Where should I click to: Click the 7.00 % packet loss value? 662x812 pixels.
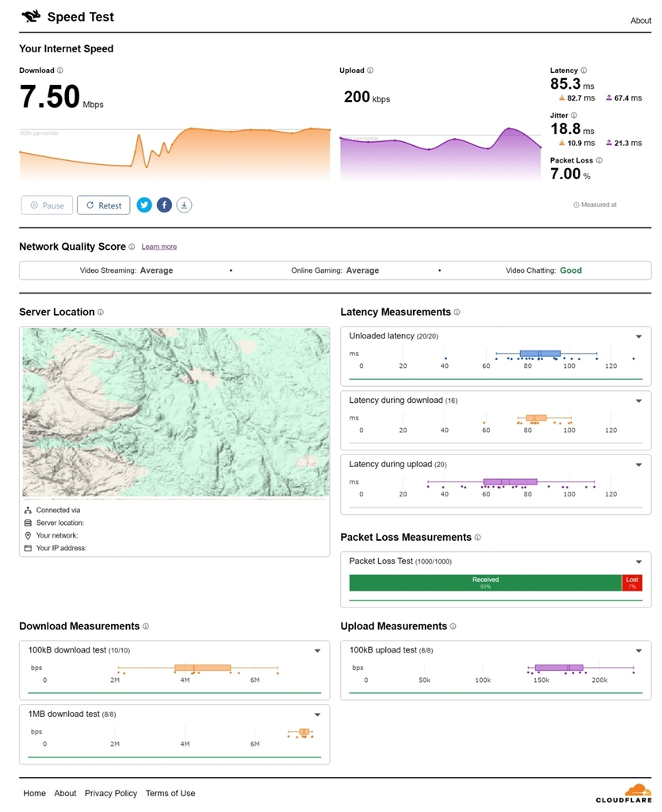(570, 174)
